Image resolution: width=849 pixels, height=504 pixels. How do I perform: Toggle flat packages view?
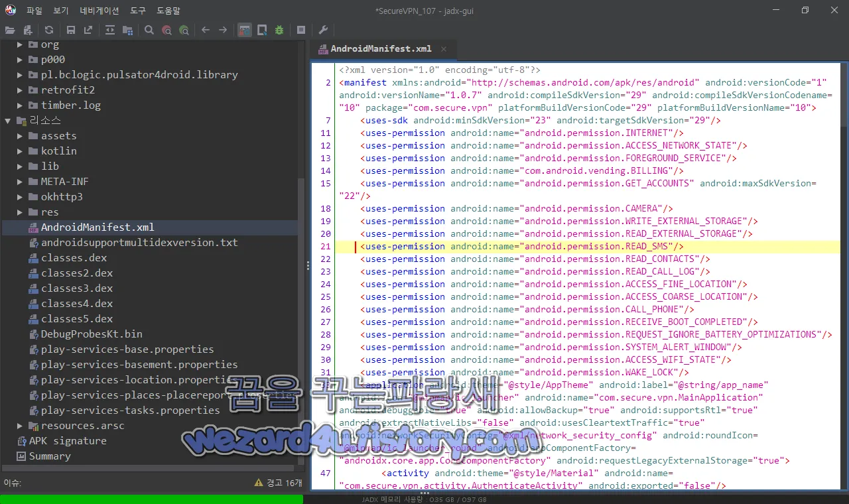(127, 30)
